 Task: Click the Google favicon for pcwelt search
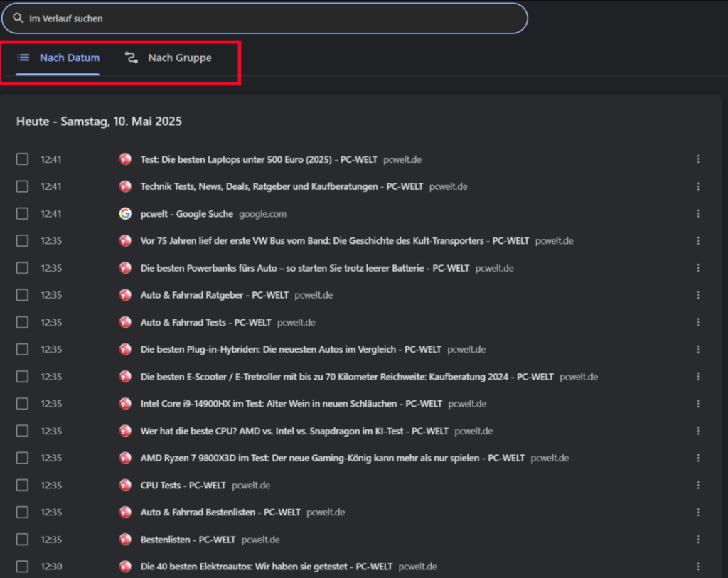[125, 214]
